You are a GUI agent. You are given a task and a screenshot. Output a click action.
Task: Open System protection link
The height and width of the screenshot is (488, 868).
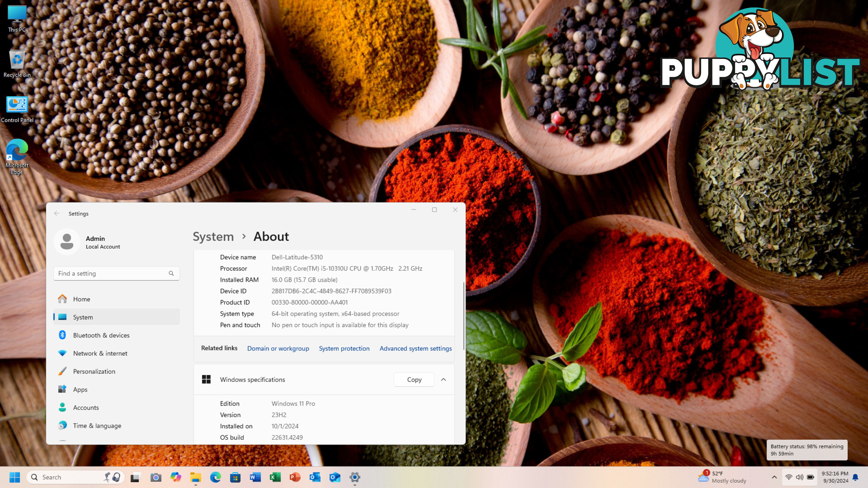coord(344,349)
